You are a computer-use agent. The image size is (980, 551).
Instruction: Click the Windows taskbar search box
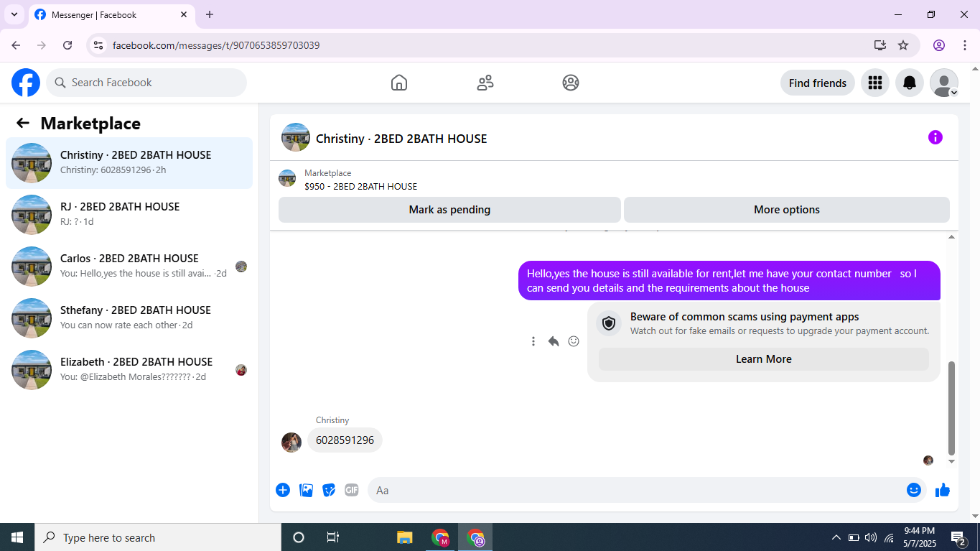(x=158, y=537)
